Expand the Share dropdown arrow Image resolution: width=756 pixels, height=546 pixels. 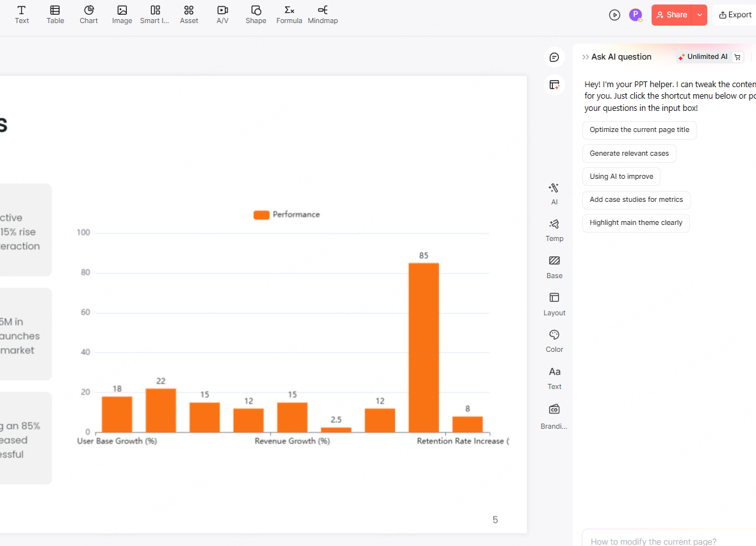[x=700, y=15]
